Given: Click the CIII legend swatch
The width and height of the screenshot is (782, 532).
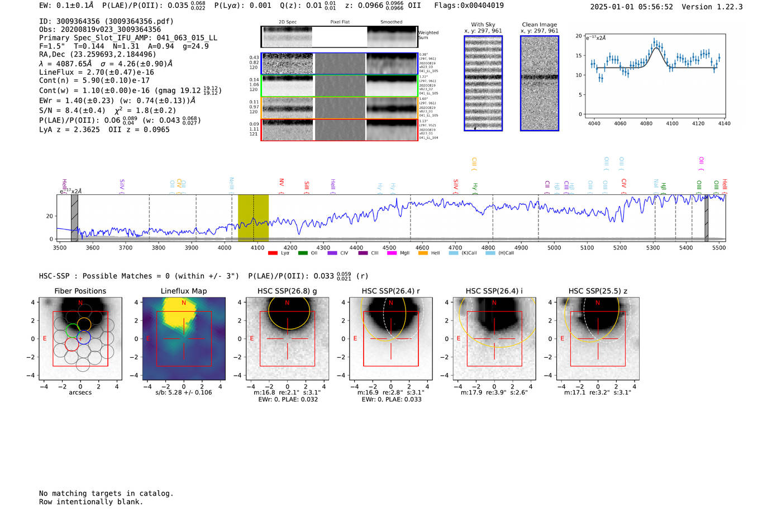Looking at the screenshot, I should tap(363, 253).
